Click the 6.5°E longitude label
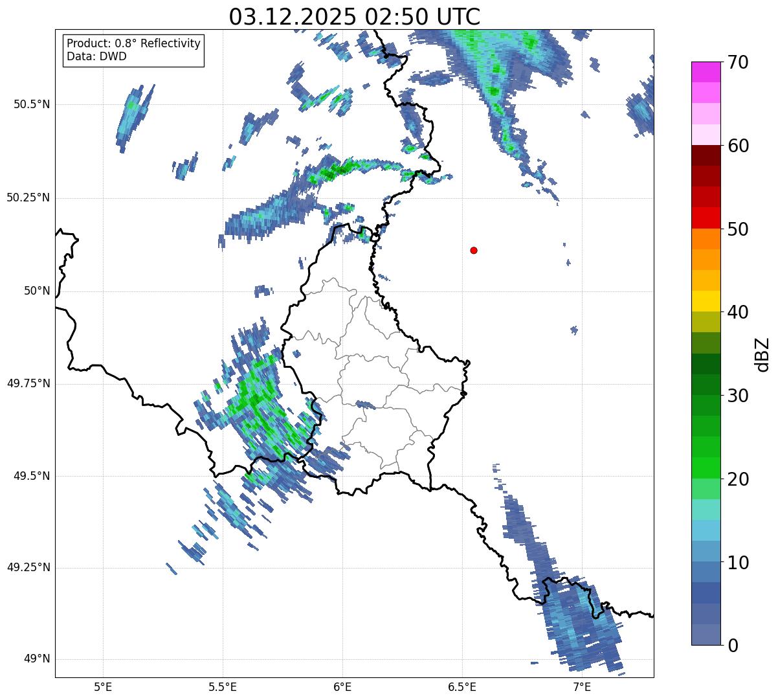This screenshot has height=700, width=778. click(x=462, y=686)
